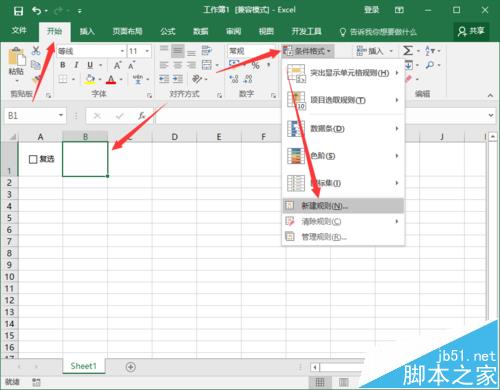The height and width of the screenshot is (390, 500).
Task: Toggle the 复选 checkbox in cell A1
Action: click(x=33, y=159)
